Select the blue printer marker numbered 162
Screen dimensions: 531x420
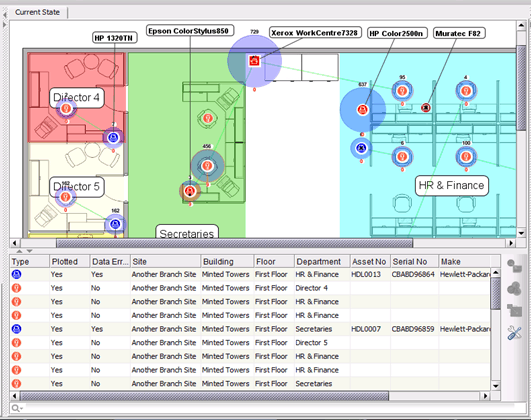(115, 224)
